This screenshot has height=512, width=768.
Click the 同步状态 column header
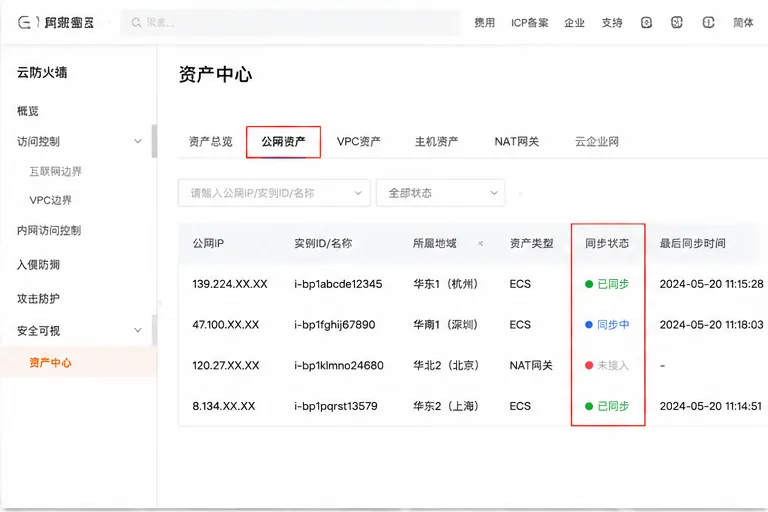pyautogui.click(x=607, y=244)
